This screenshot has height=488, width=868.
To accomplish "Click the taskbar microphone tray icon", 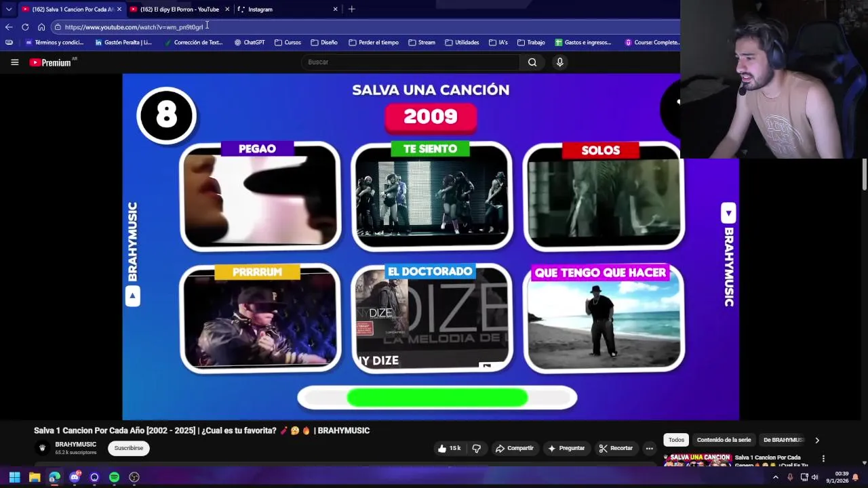I will point(790,477).
